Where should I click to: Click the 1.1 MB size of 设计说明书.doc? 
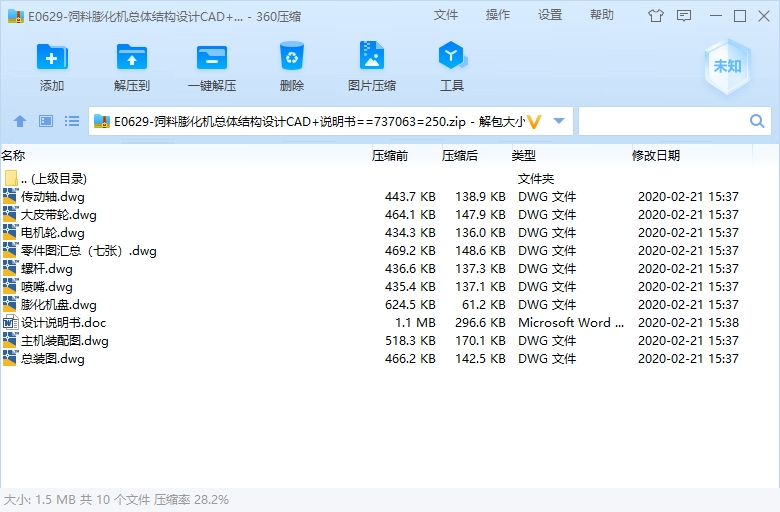tap(415, 322)
